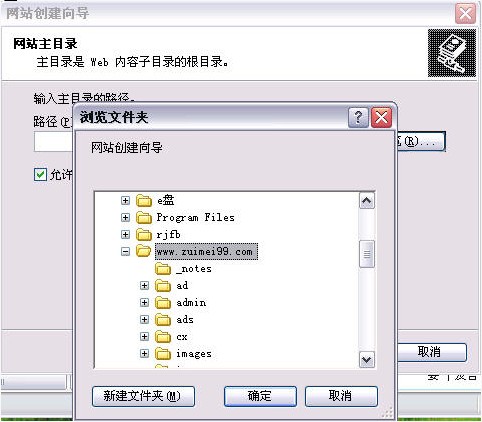Viewport: 482px width, 422px height.
Task: Click the rjfb folder icon
Action: pyautogui.click(x=144, y=234)
